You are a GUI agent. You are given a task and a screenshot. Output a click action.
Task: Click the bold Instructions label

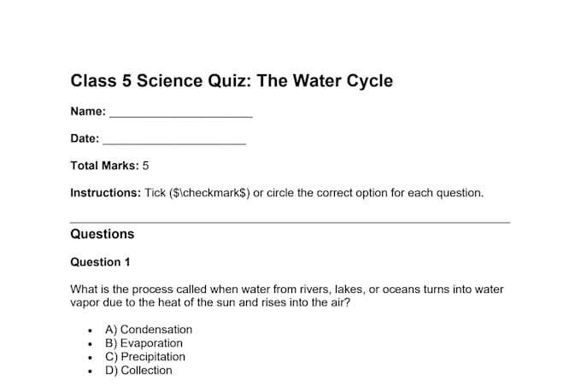pyautogui.click(x=106, y=193)
